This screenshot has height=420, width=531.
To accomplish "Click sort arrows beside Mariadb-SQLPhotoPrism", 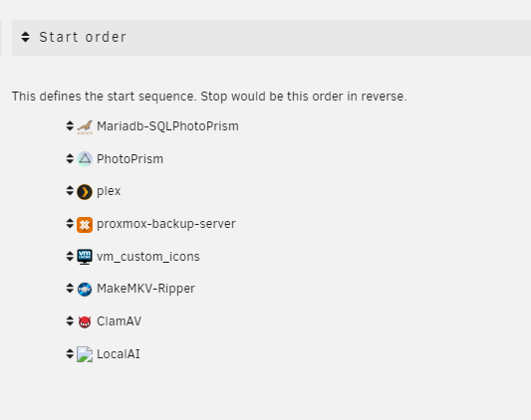I will [x=70, y=125].
